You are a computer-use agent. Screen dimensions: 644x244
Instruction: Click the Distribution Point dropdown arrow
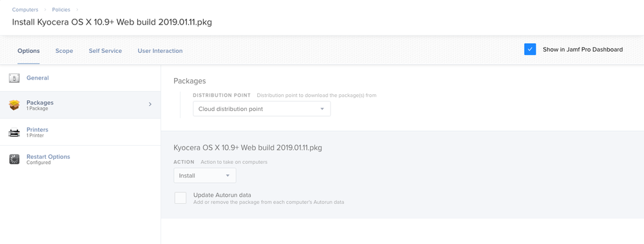pyautogui.click(x=322, y=109)
